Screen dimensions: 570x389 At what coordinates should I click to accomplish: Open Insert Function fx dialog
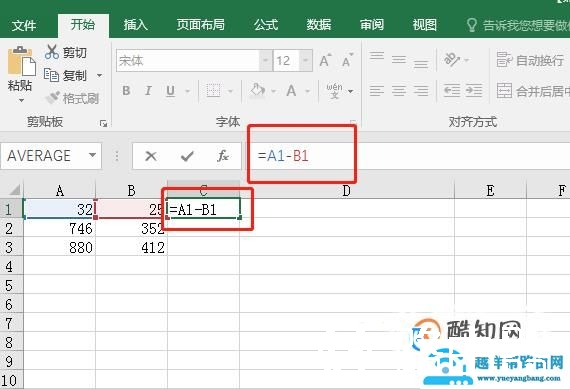pos(223,156)
